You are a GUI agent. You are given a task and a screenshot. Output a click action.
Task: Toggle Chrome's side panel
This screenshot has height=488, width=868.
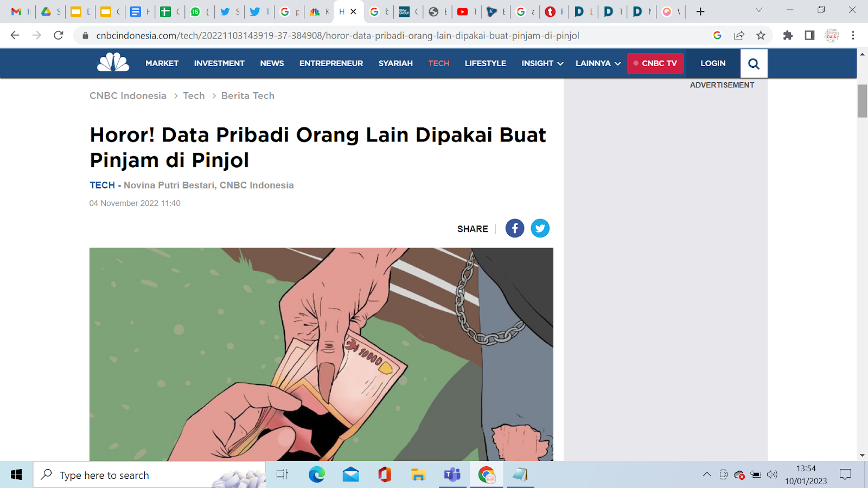point(808,35)
